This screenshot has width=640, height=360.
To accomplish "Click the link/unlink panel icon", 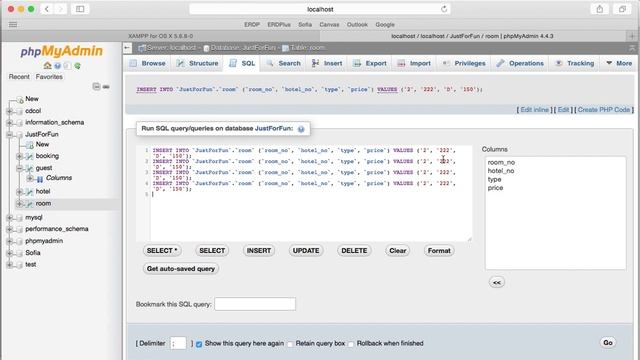I will 106,87.
